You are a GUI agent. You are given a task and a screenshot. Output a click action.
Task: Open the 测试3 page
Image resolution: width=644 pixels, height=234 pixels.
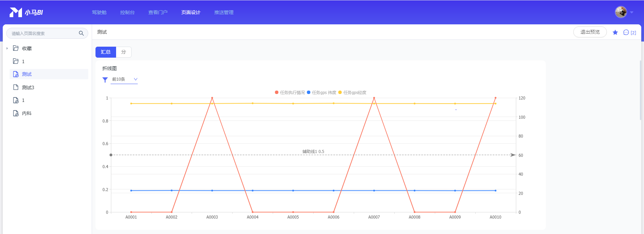tap(28, 87)
